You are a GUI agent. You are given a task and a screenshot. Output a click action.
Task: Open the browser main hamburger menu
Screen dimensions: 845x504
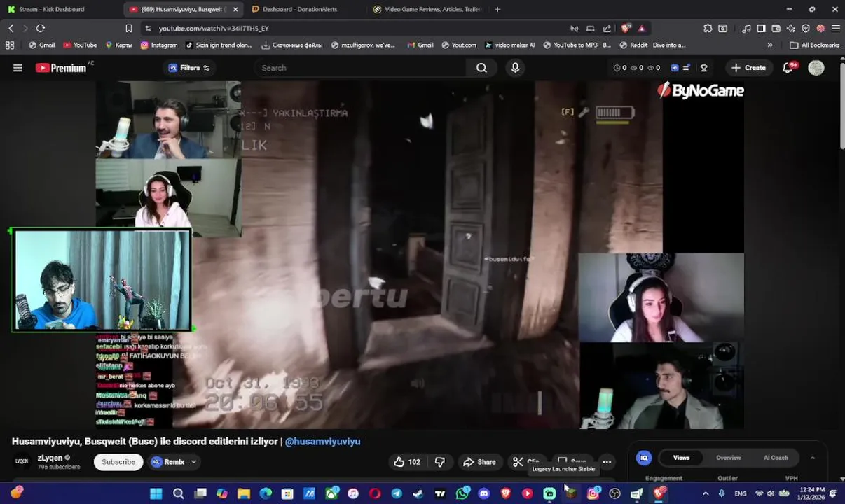tap(835, 28)
